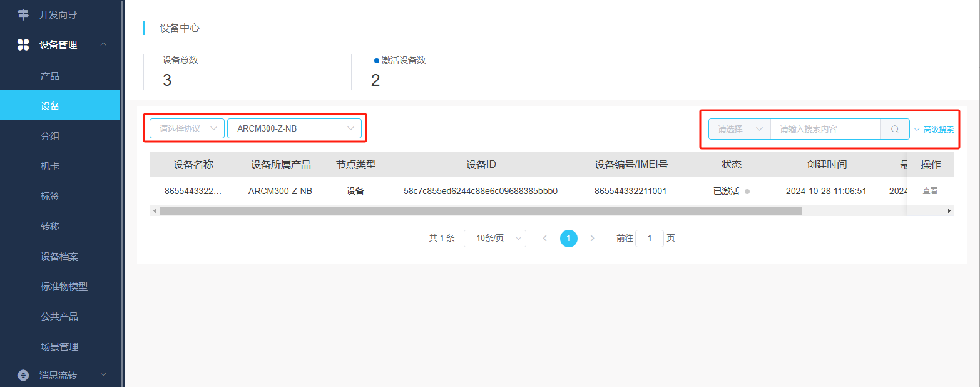Select page 1 pagination button
This screenshot has width=980, height=387.
568,239
